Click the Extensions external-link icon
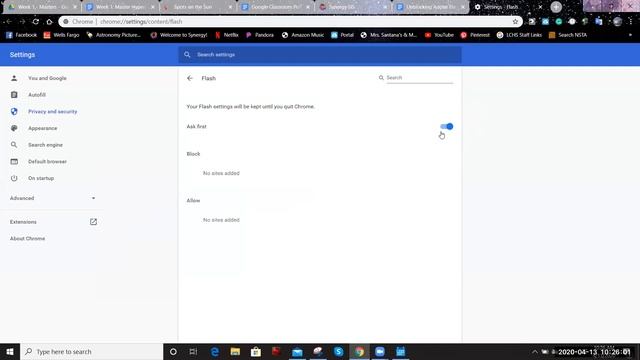The height and width of the screenshot is (360, 640). [93, 222]
